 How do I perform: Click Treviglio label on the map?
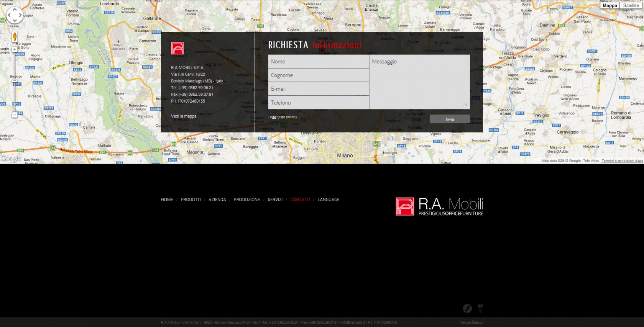coord(541,115)
